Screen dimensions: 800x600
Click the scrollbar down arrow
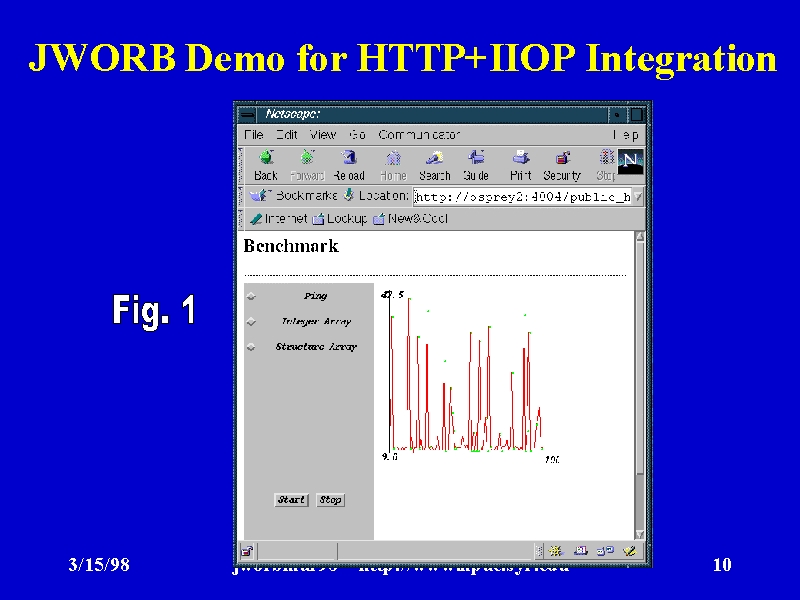[x=640, y=534]
